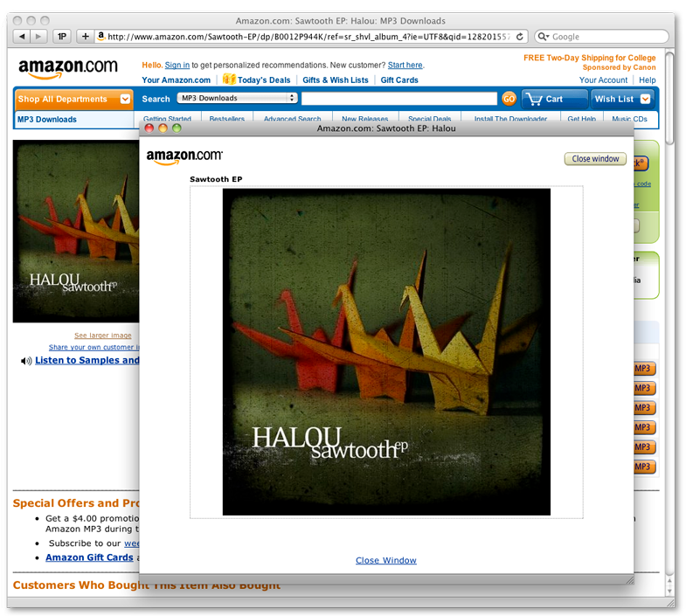The image size is (686, 616).
Task: Click See larger image link
Action: 103,336
